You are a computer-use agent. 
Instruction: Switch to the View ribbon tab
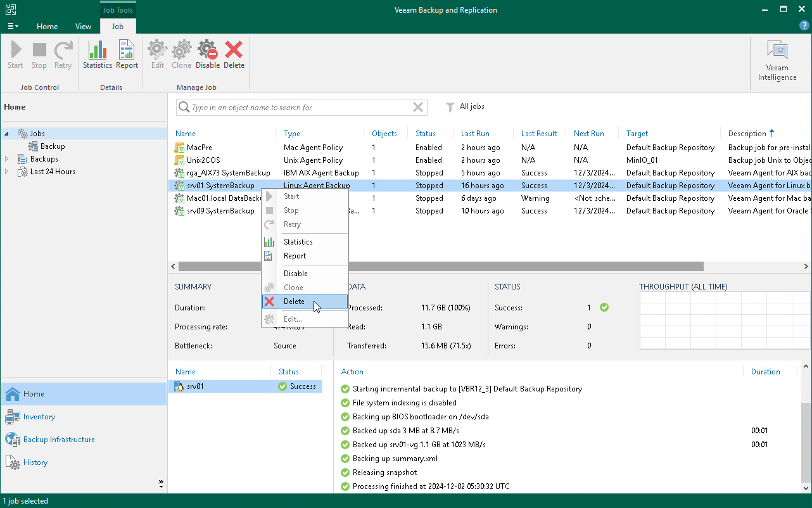(x=83, y=27)
